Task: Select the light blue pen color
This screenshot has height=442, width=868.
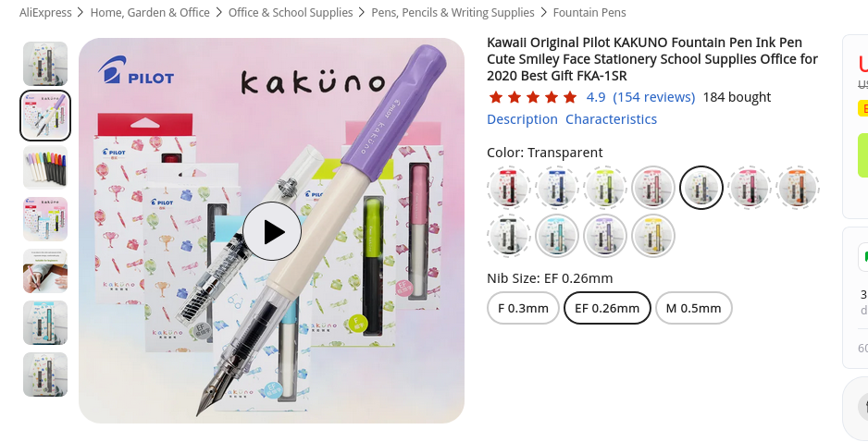Action: point(557,236)
